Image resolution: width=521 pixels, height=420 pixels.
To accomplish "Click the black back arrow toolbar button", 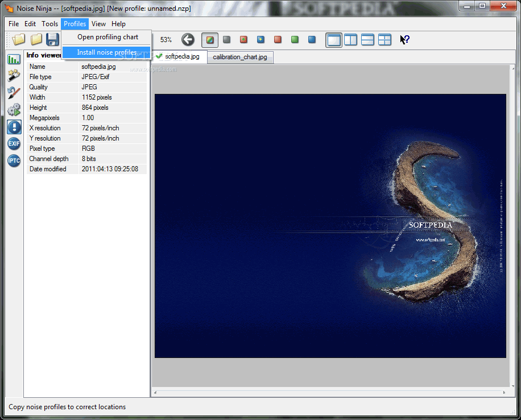I will pos(188,40).
